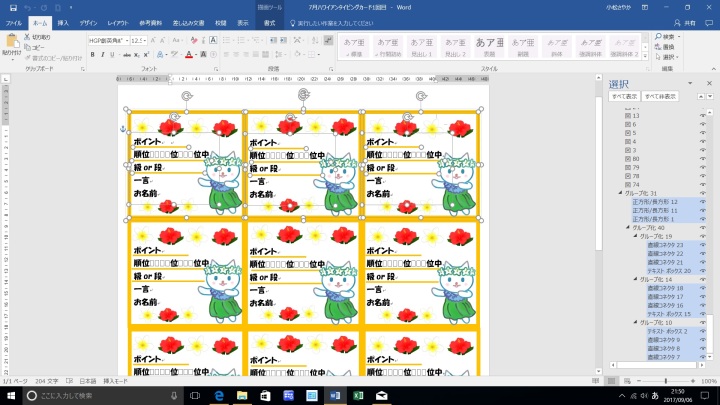Click the character border (boxed A) icon
720x405 pixels.
213,40
